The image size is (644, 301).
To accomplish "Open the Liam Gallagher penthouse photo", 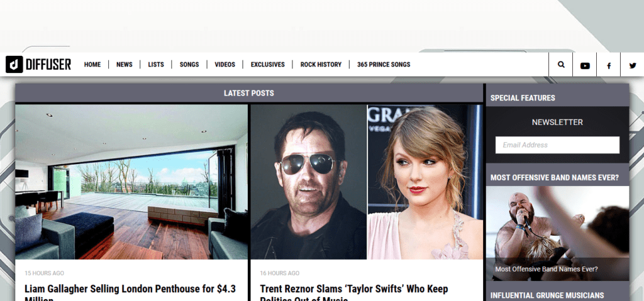I will [x=131, y=182].
